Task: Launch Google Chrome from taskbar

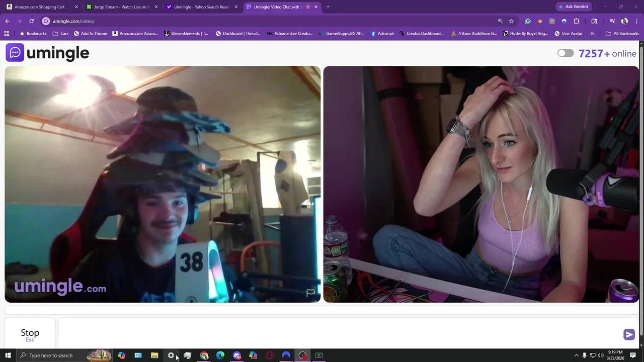Action: pos(204,355)
